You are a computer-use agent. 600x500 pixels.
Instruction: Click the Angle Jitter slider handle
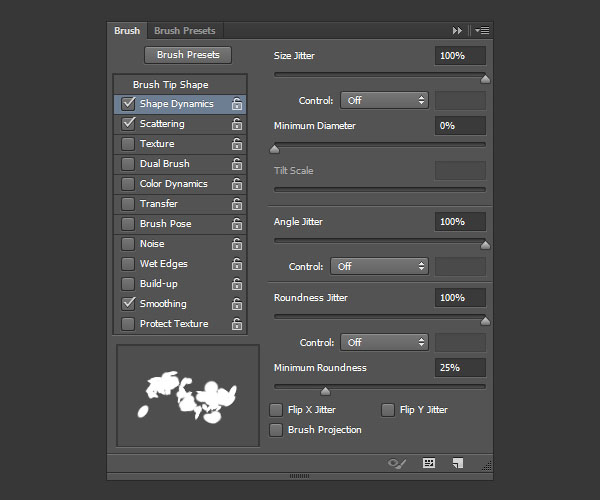tap(485, 245)
